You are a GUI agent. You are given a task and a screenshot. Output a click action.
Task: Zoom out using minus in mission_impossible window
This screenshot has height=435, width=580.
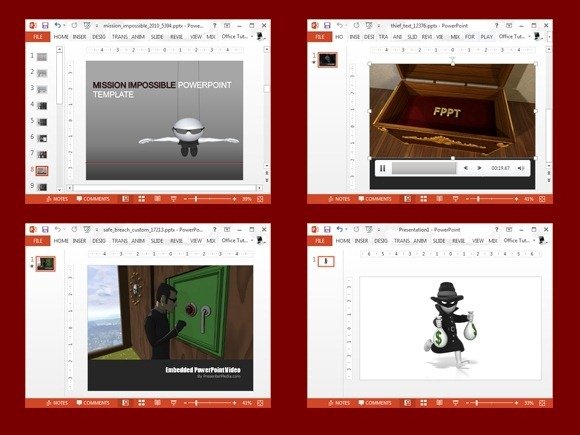185,199
